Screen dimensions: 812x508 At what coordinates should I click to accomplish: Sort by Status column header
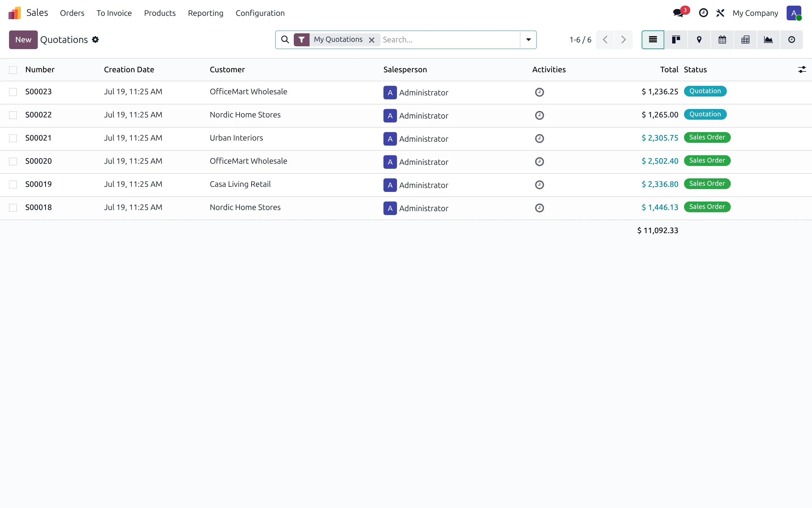[695, 69]
